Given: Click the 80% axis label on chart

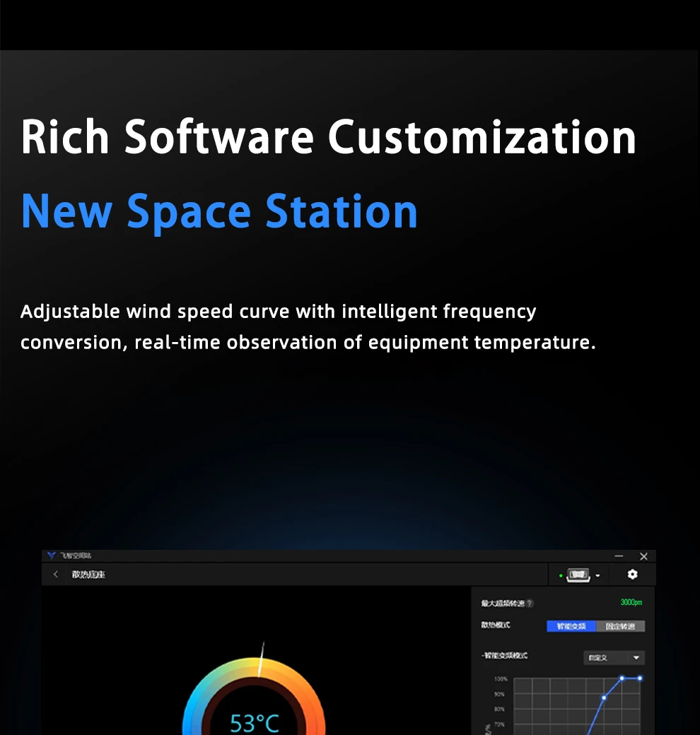Looking at the screenshot, I should [x=499, y=710].
